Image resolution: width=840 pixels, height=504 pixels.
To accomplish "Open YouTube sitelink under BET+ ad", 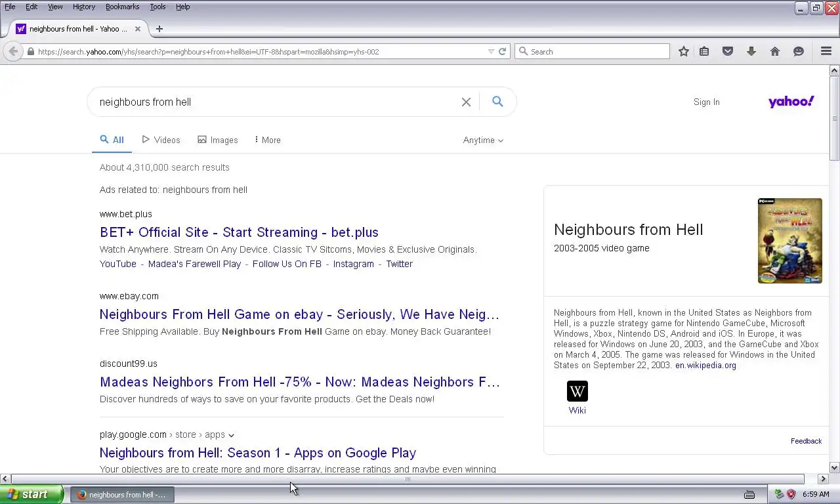I will pos(118,264).
